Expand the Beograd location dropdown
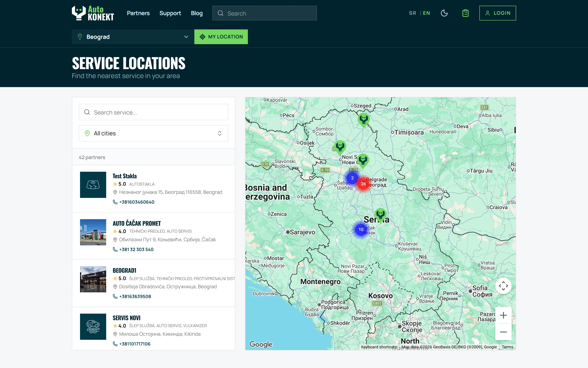The width and height of the screenshot is (588, 368). tap(133, 37)
